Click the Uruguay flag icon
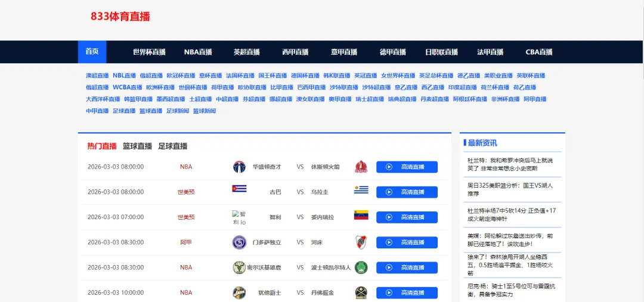644x302 pixels. (361, 189)
